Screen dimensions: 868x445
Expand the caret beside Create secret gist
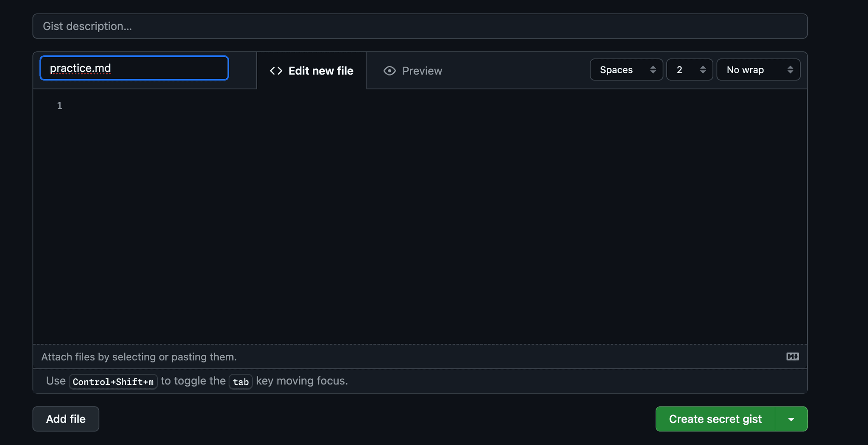pyautogui.click(x=791, y=419)
